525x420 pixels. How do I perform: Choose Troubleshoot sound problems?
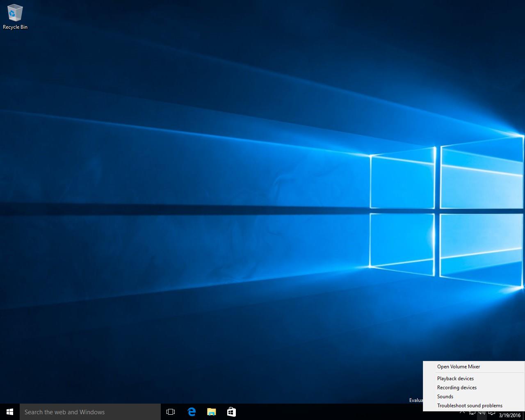tap(474, 406)
